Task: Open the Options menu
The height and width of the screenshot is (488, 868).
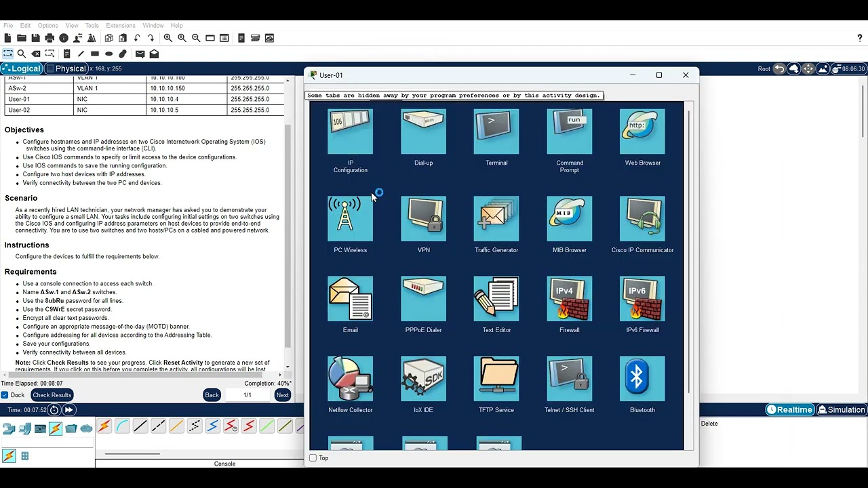Action: tap(47, 26)
